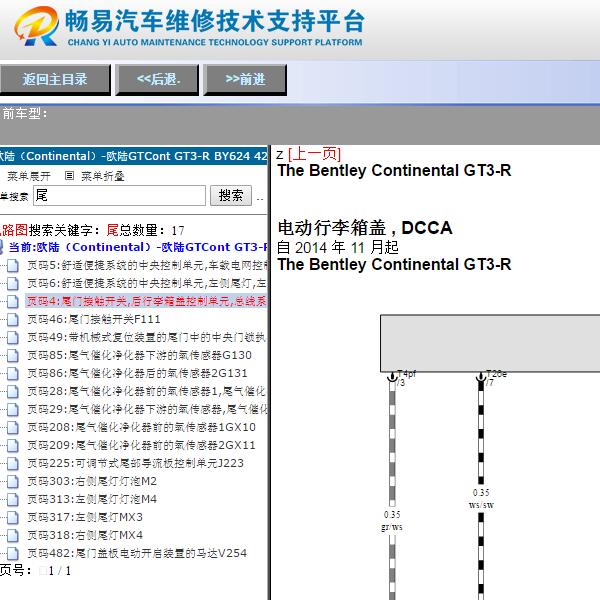The image size is (600, 600).
Task: Click the 电动行李箱盖, DCCA heading
Action: pos(365,228)
